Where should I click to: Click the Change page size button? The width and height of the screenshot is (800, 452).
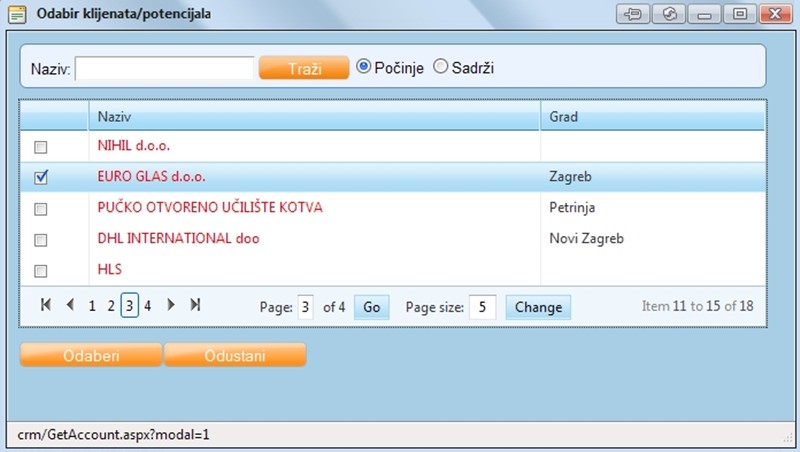pyautogui.click(x=538, y=307)
